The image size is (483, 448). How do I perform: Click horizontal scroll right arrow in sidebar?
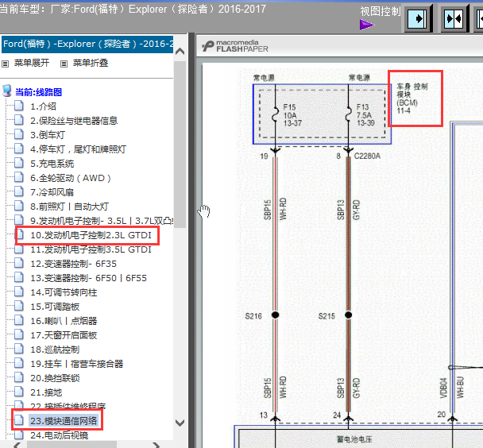click(156, 445)
